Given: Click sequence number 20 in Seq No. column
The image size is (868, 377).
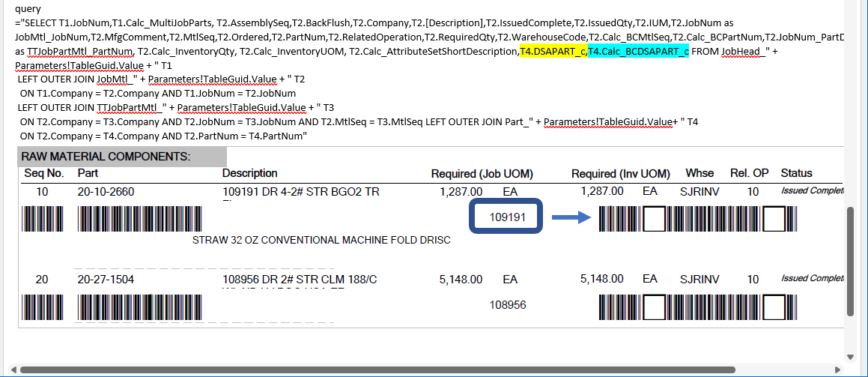Looking at the screenshot, I should tap(42, 279).
